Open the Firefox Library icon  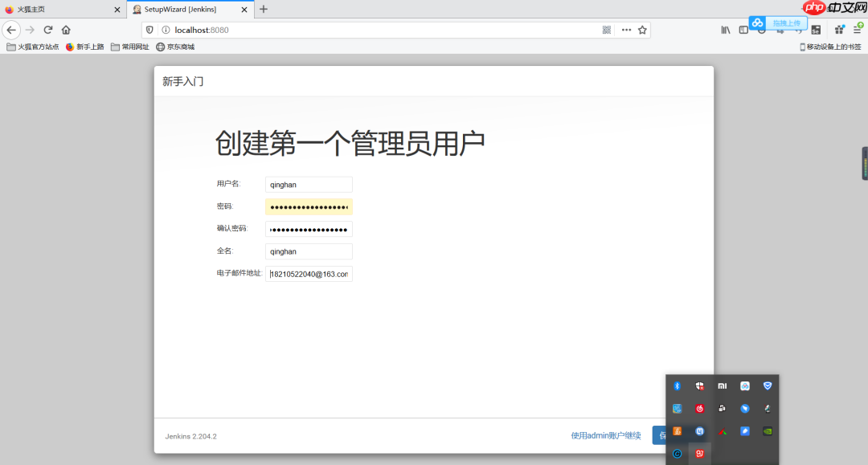pyautogui.click(x=726, y=30)
